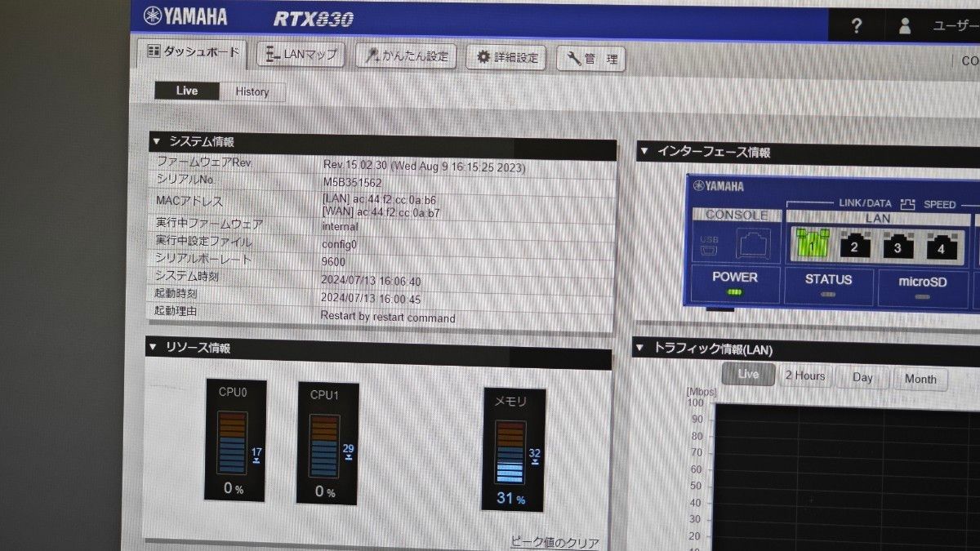Click the traffic graph area
The width and height of the screenshot is (980, 551).
[845, 477]
